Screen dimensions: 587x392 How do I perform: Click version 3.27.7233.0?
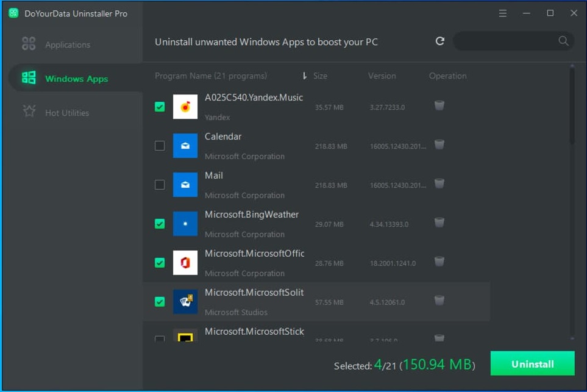coord(387,107)
